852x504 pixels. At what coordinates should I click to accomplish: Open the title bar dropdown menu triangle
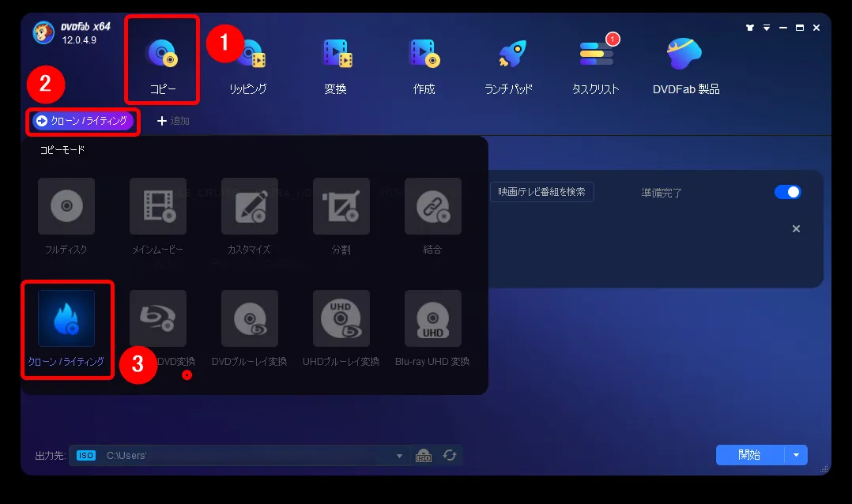(x=767, y=28)
